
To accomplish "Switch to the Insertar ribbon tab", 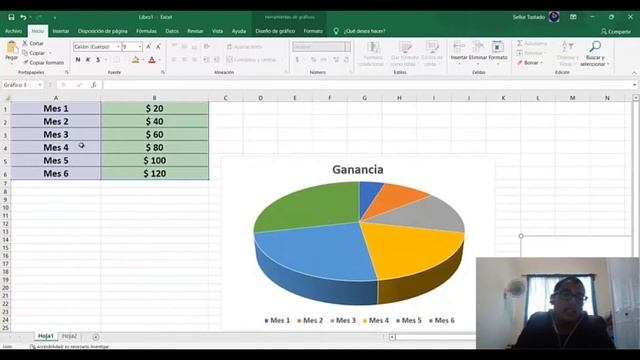I will tap(61, 31).
